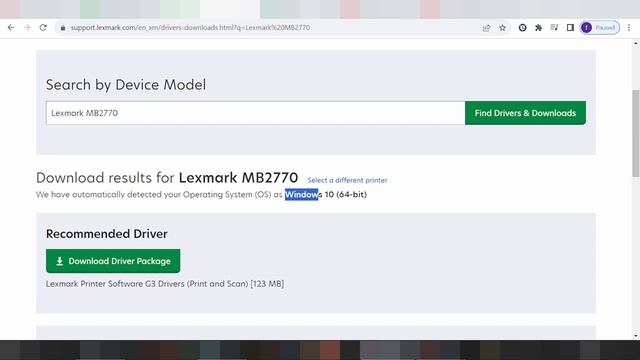Click the vertical page scrollbar thumb

pyautogui.click(x=636, y=133)
